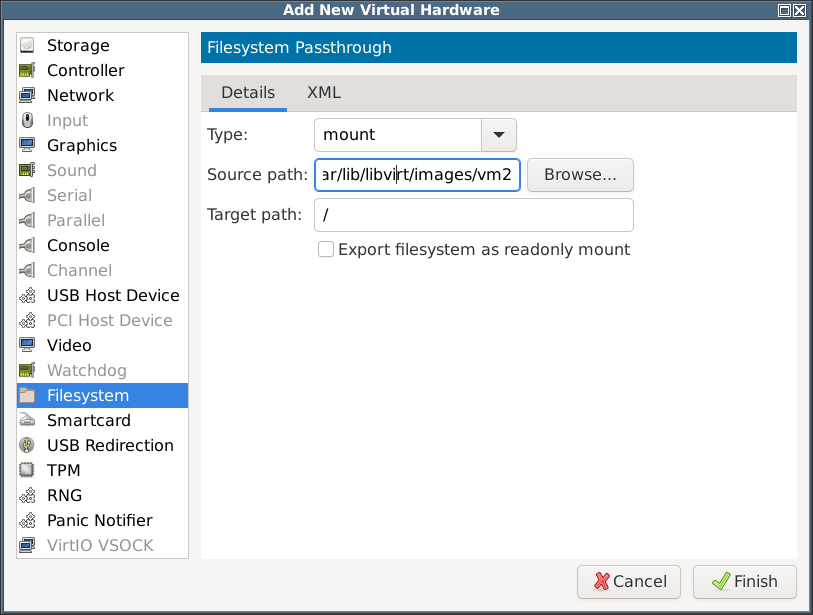Select the Graphics monitor icon
The width and height of the screenshot is (813, 615).
coord(27,145)
